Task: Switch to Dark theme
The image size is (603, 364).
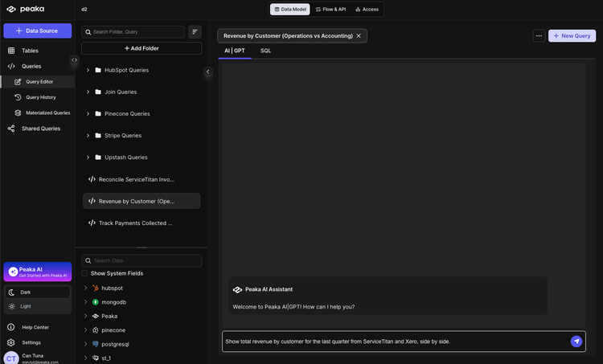Action: point(37,292)
